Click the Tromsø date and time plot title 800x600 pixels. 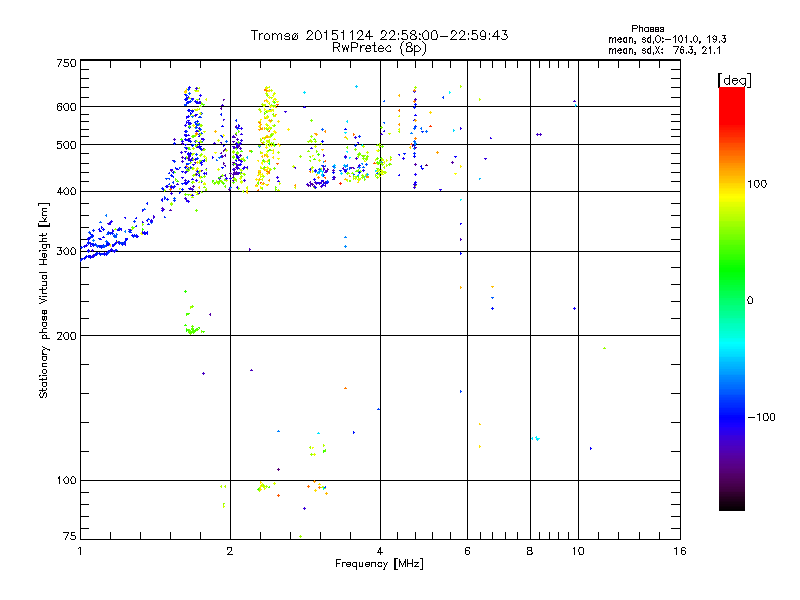(379, 35)
